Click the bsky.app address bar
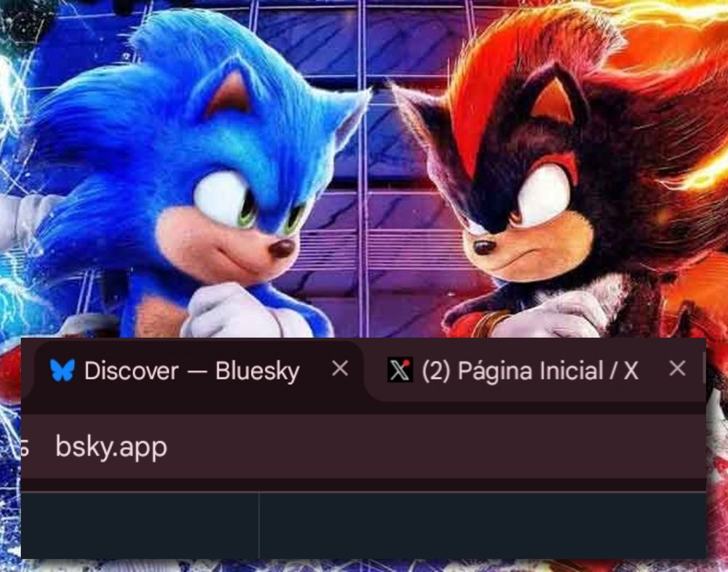The height and width of the screenshot is (572, 728). click(363, 447)
